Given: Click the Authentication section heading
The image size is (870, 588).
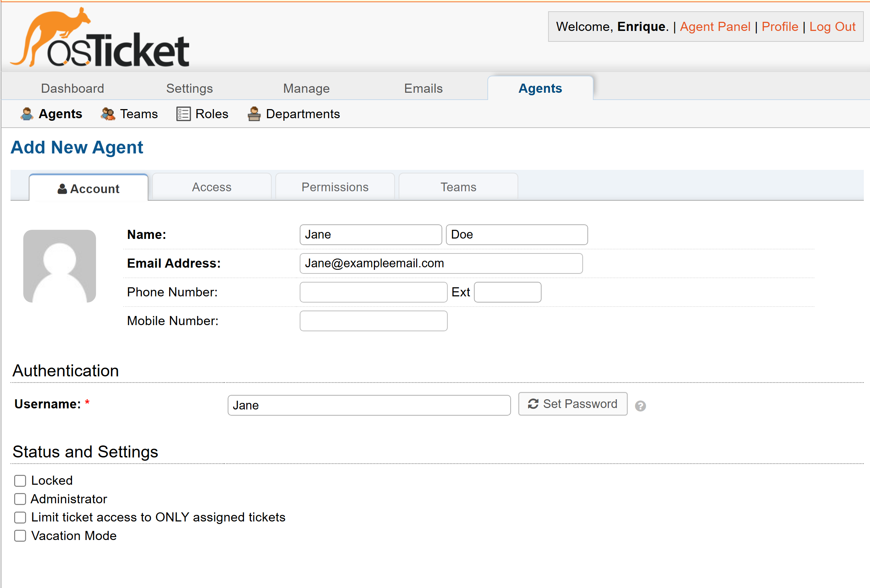Looking at the screenshot, I should (65, 371).
